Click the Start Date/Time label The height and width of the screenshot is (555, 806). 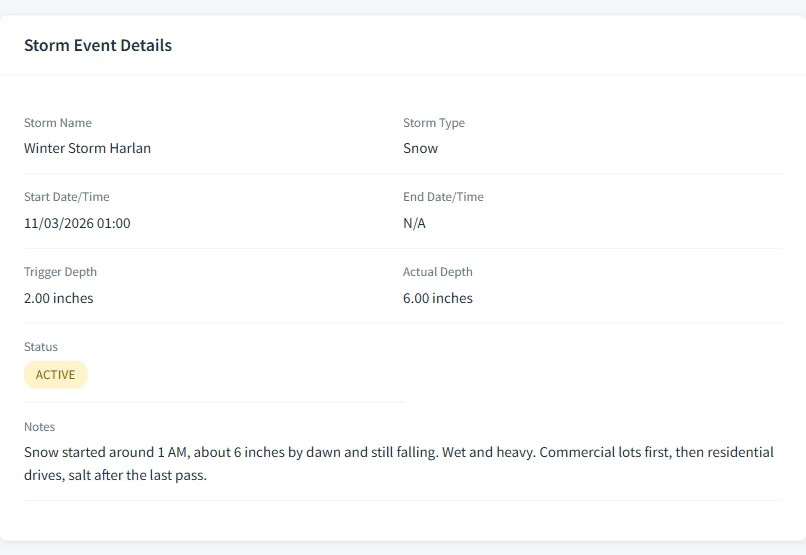(67, 197)
